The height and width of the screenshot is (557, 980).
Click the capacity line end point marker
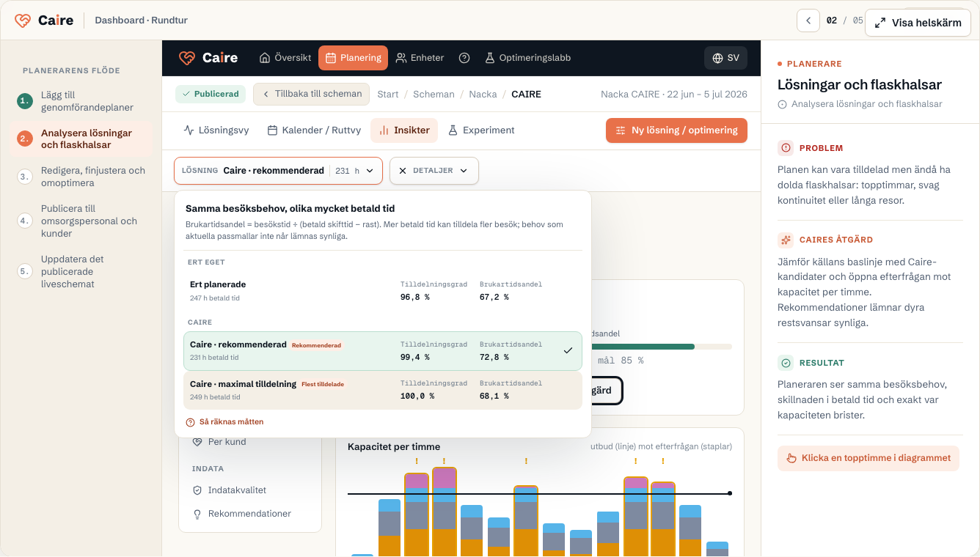point(730,493)
